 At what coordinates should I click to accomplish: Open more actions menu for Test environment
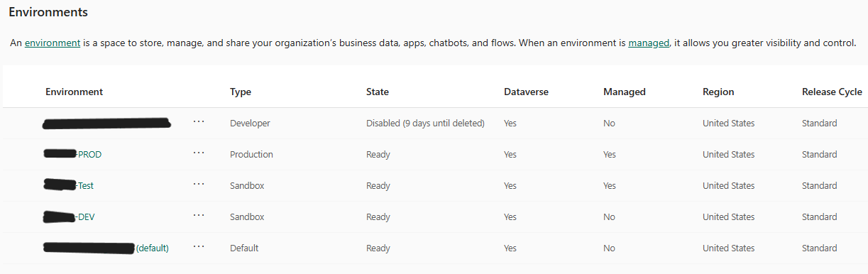(x=199, y=185)
